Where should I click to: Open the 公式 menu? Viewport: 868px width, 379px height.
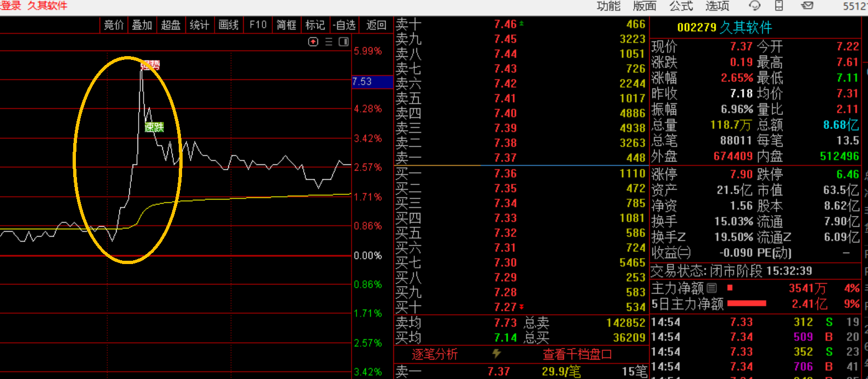click(681, 6)
